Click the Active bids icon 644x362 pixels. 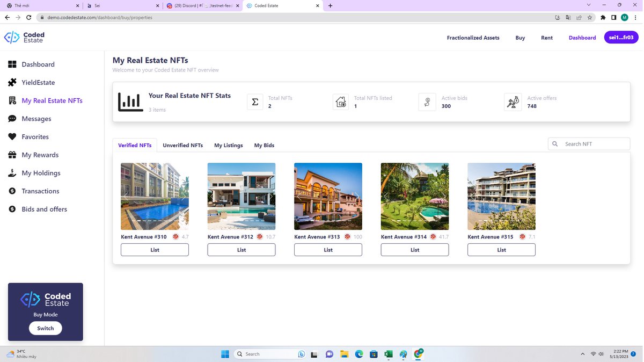[x=427, y=102]
